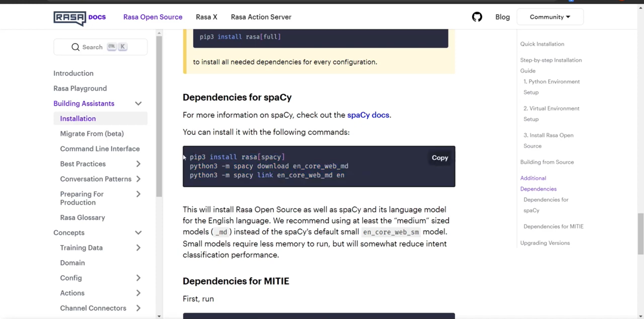Jump to Step-by-step Installation Guide
The image size is (644, 319).
[x=551, y=65]
